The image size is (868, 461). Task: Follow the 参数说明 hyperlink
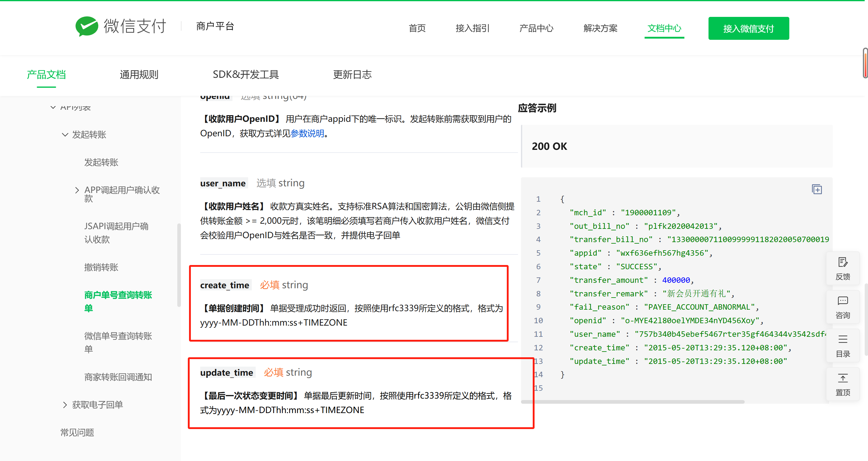(307, 134)
